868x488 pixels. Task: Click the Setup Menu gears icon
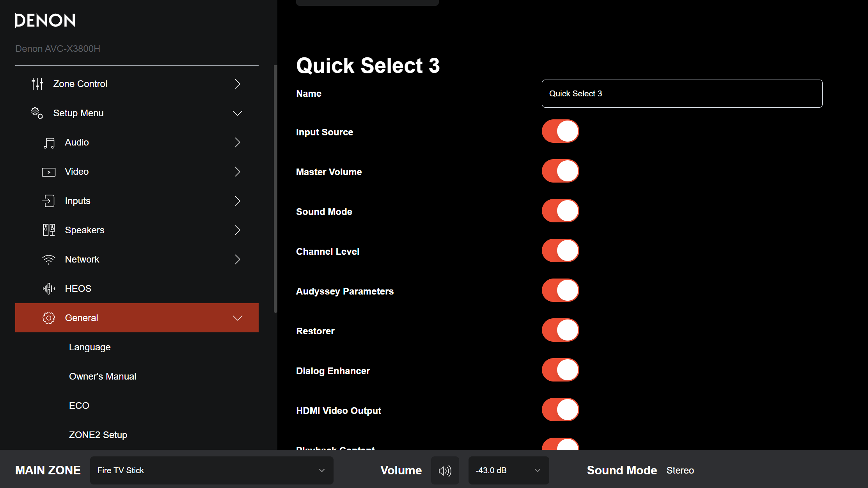coord(37,113)
